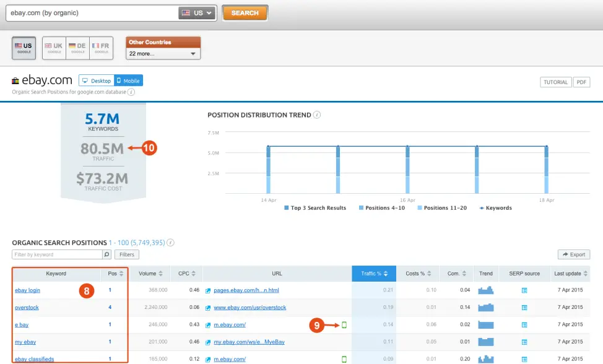Open the www.ebay.com/usr/overstock URL link
Viewport: 603px width, 364px height.
(250, 308)
